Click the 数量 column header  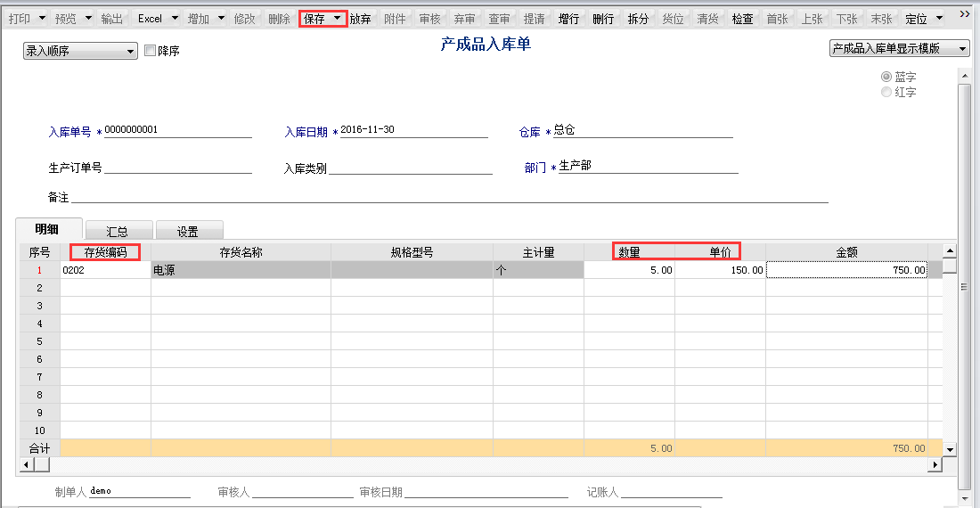click(629, 252)
